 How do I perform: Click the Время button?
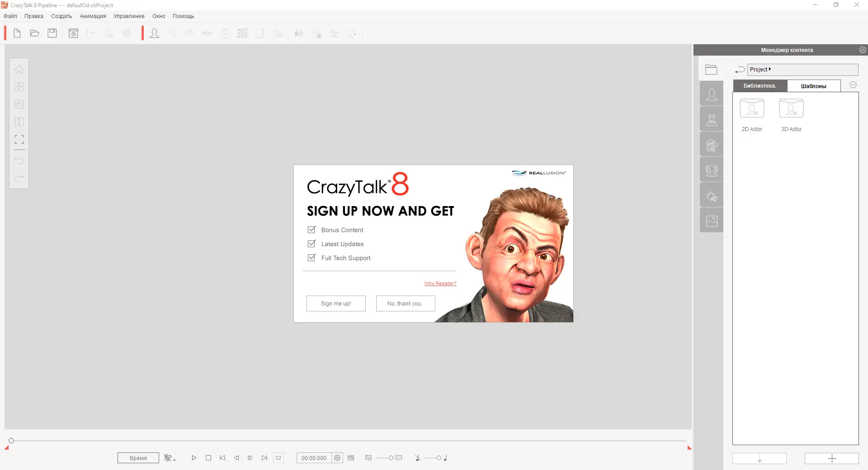coord(138,458)
